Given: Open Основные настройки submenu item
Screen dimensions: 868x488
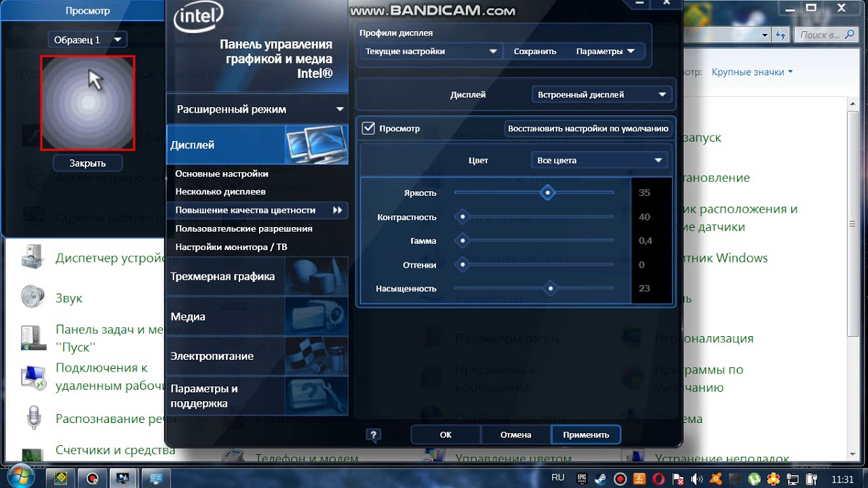Looking at the screenshot, I should click(222, 174).
